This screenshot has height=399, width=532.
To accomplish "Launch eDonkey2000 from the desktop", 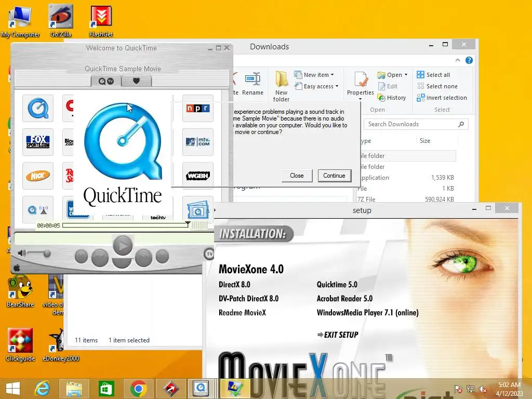I will pos(61,344).
